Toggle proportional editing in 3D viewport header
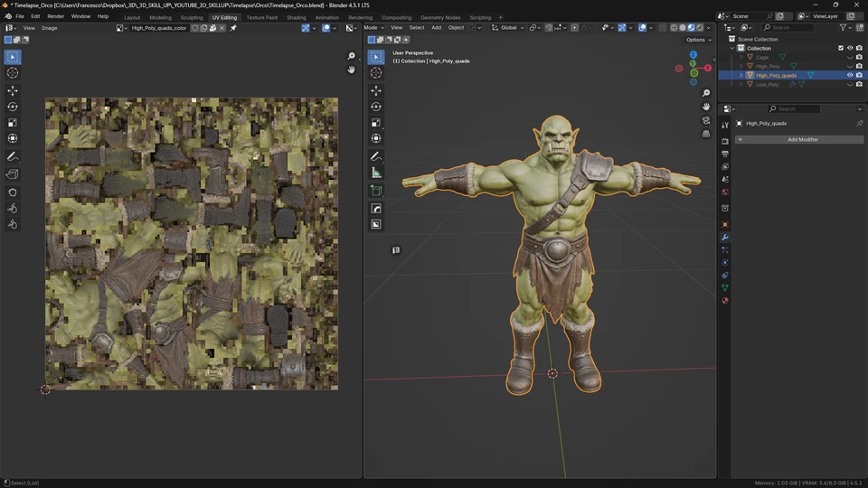This screenshot has height=488, width=868. coord(575,28)
